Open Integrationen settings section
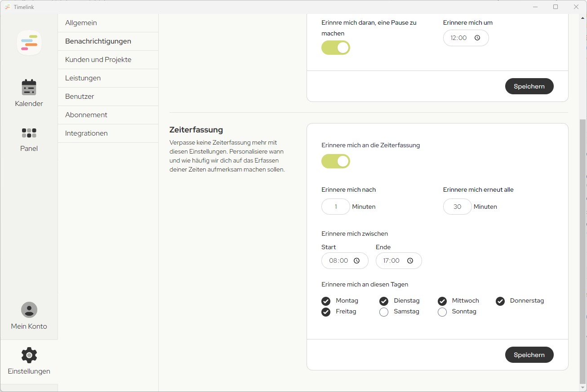This screenshot has width=587, height=392. coord(108,133)
